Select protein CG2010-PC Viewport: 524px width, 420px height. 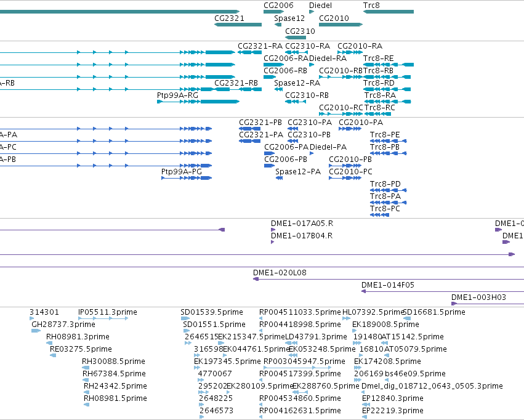pyautogui.click(x=345, y=178)
